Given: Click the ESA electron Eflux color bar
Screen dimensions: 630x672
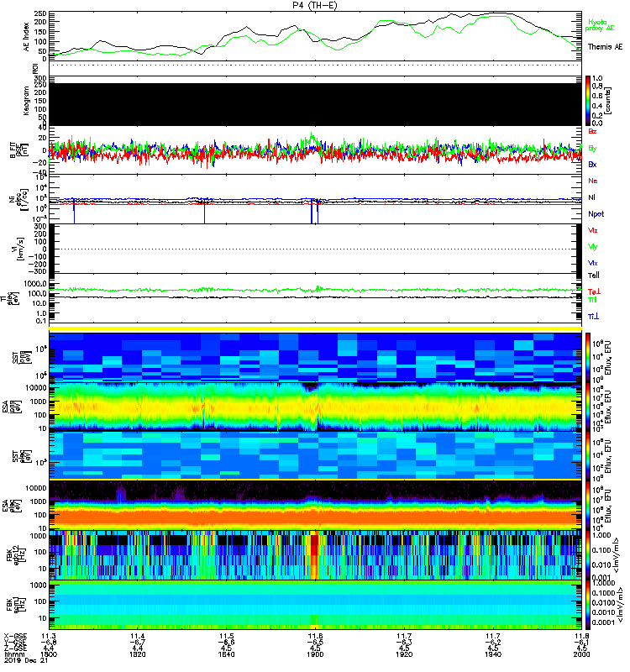Looking at the screenshot, I should point(588,506).
